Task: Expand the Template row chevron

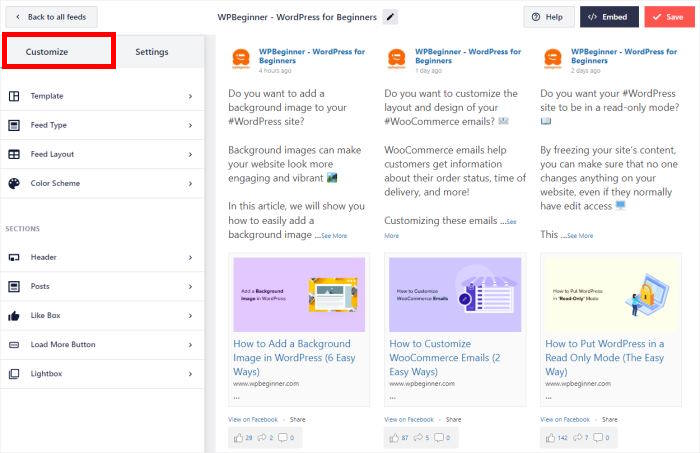Action: click(190, 96)
